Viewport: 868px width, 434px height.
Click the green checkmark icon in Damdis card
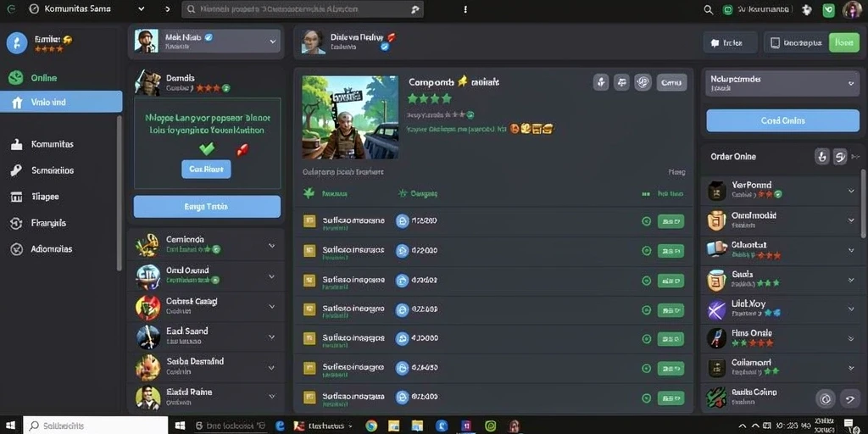point(207,148)
